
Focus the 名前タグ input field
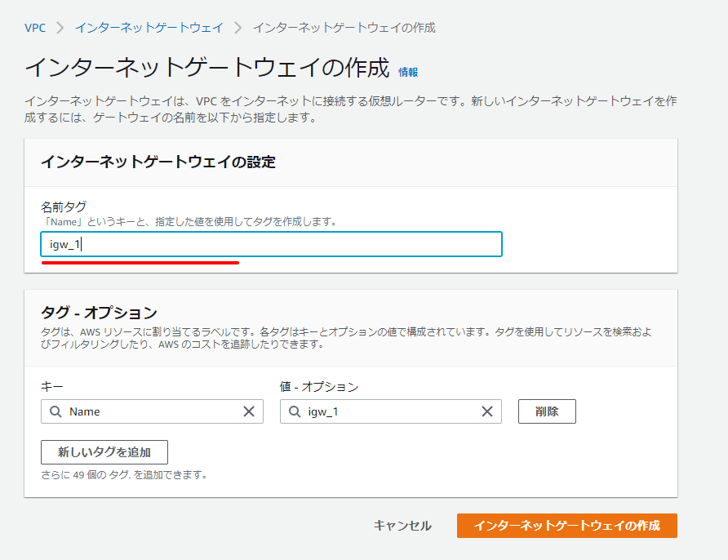pyautogui.click(x=271, y=244)
